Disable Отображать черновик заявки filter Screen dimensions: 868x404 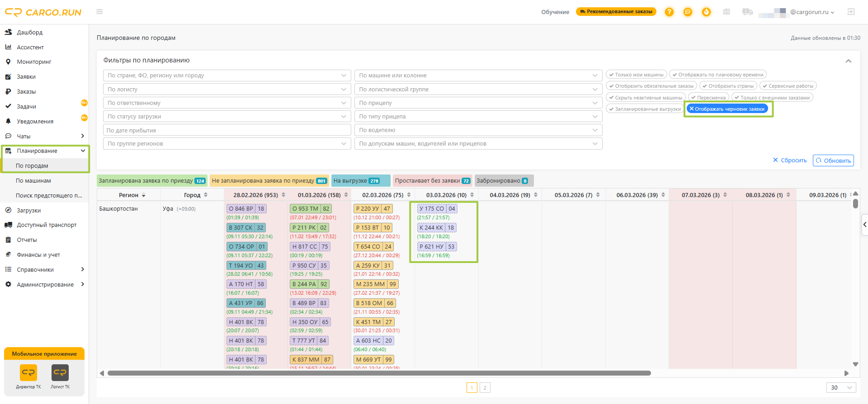727,109
